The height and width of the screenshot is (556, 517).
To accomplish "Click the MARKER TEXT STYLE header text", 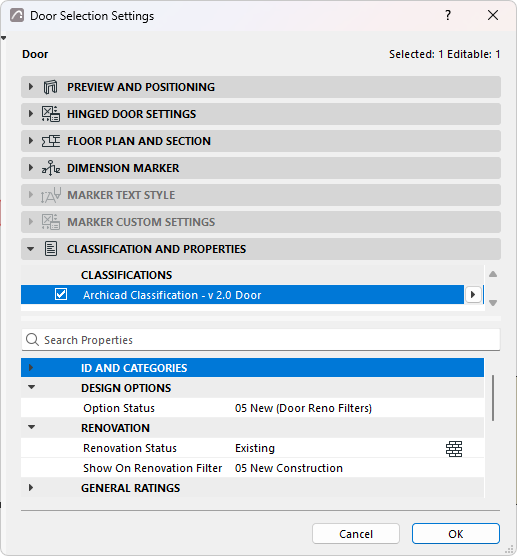I will tap(121, 195).
